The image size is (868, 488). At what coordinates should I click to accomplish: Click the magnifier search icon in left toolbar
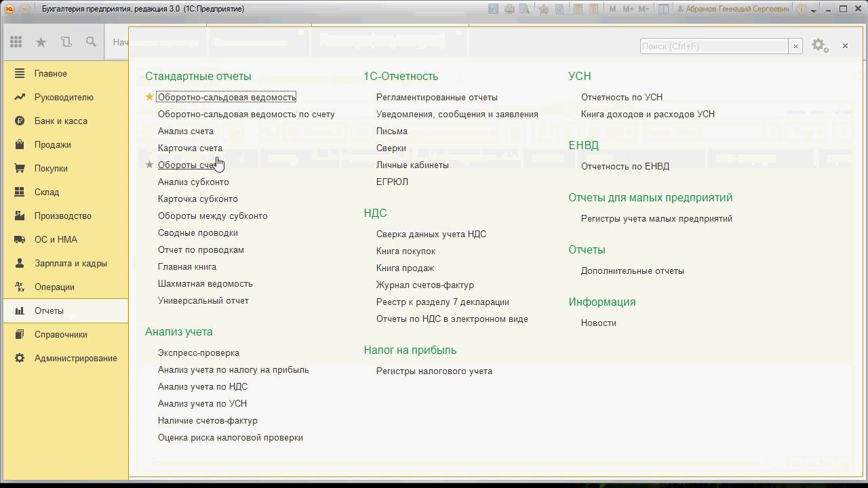[91, 42]
